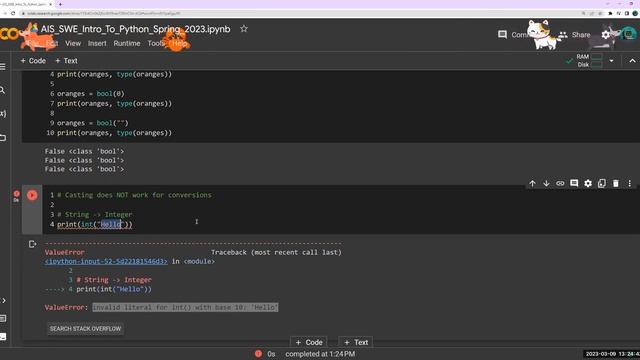The width and height of the screenshot is (640, 360).
Task: Expand RAM and Disk resources dropdown
Action: coord(611,61)
